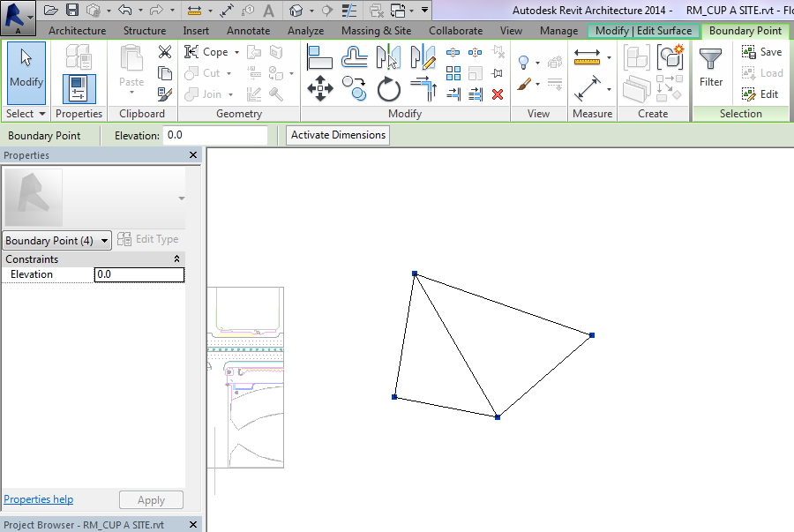Open the Cope tool dropdown arrow

[x=236, y=52]
